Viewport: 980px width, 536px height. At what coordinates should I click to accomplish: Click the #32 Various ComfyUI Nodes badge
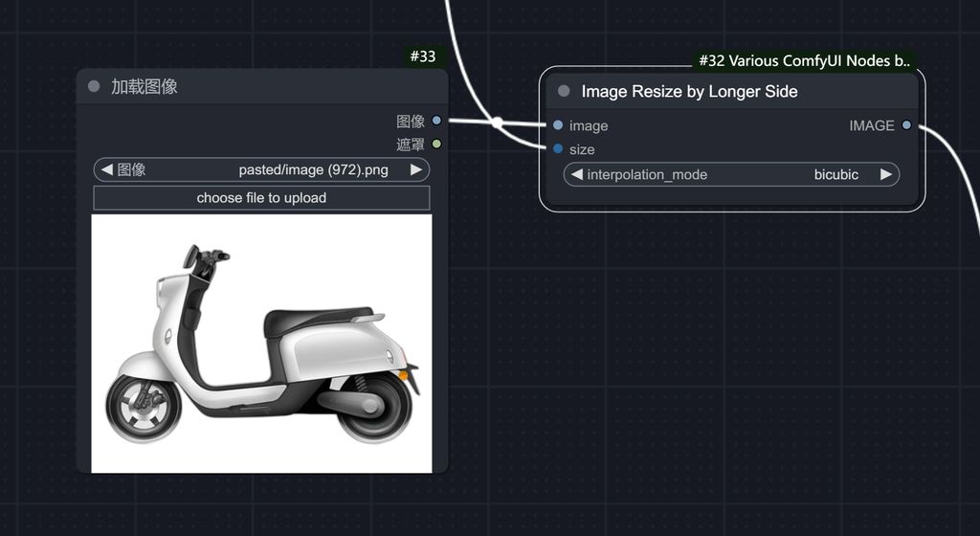click(x=805, y=60)
